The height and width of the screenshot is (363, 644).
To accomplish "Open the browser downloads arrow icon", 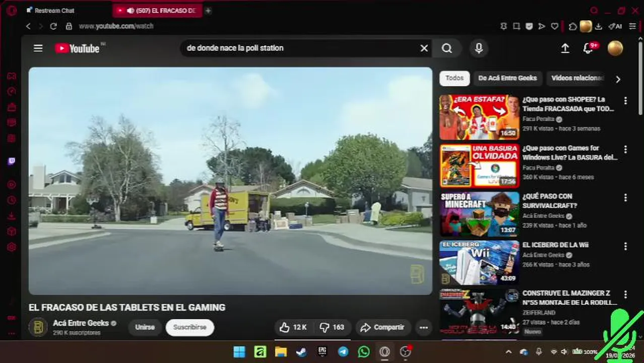I will tap(599, 26).
